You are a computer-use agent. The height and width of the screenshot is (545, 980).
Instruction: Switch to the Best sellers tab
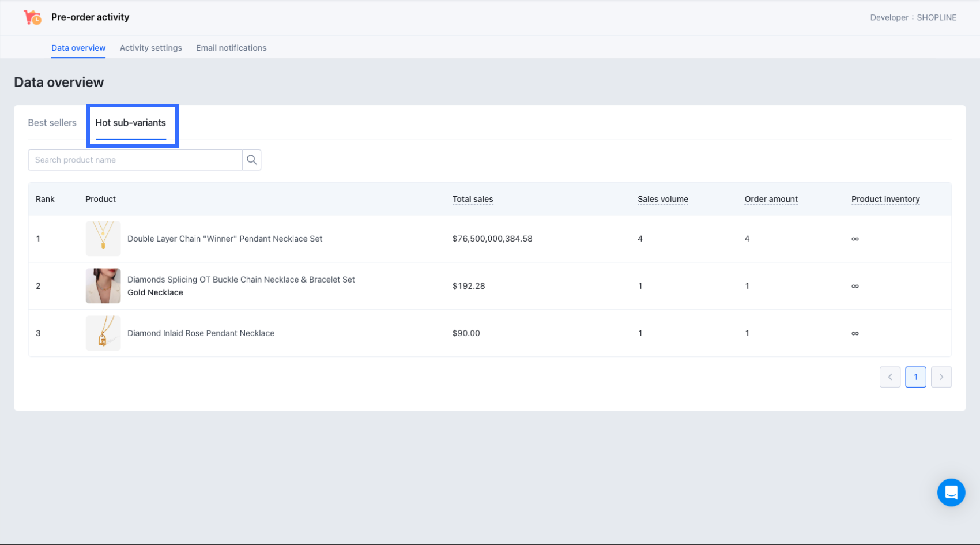(52, 123)
